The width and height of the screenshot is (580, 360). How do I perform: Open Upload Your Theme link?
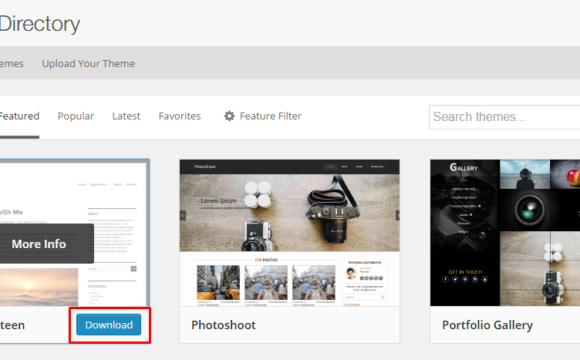pyautogui.click(x=88, y=64)
